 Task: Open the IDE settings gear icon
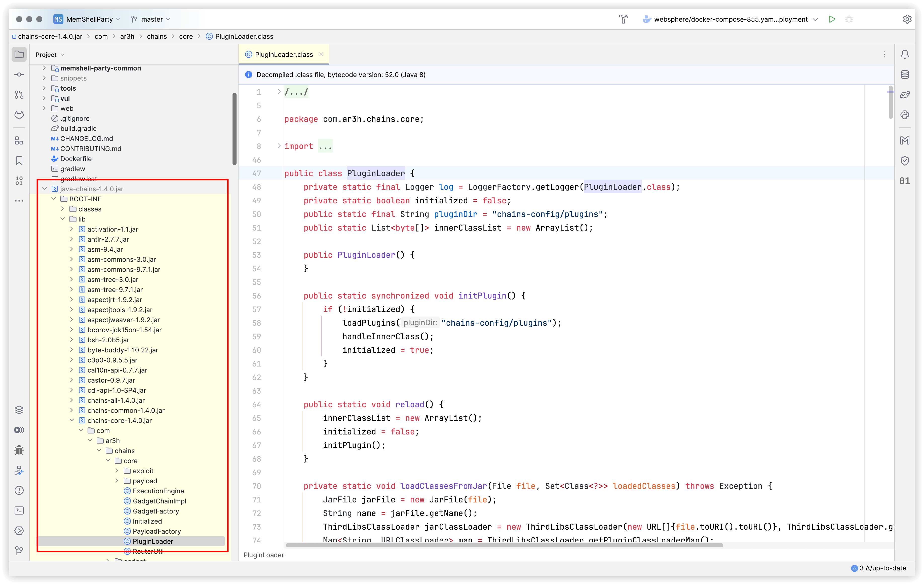(x=907, y=19)
